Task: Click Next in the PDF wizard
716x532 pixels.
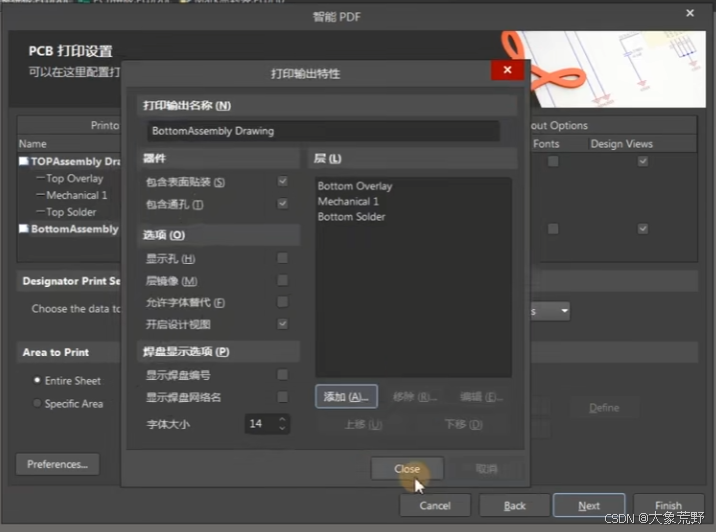Action: point(589,506)
